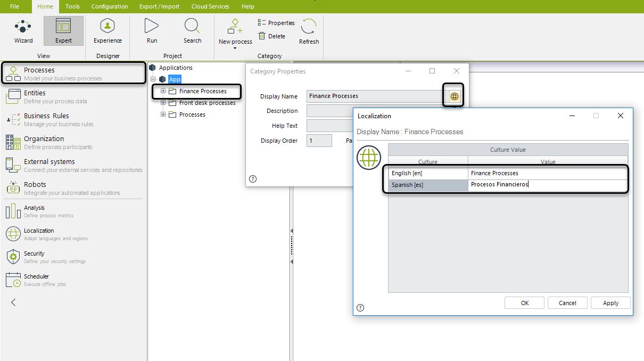Screen dimensions: 644x361
Task: Click the Help Text input field
Action: tap(330, 126)
